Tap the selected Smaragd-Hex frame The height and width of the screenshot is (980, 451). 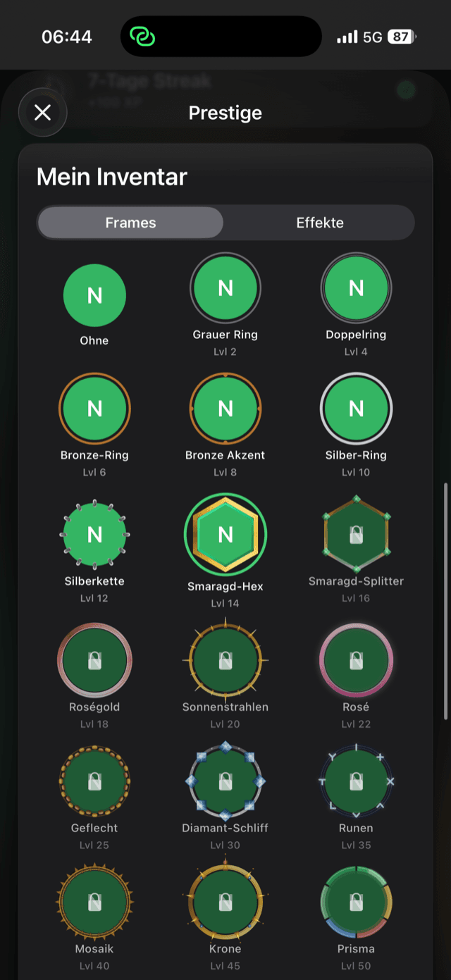point(225,535)
